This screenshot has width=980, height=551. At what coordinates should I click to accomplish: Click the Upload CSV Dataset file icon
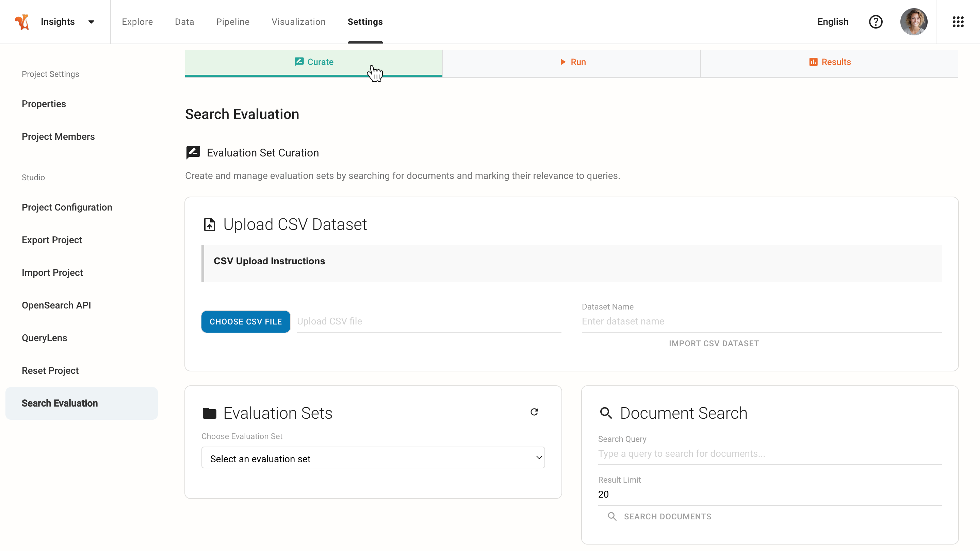click(x=209, y=224)
